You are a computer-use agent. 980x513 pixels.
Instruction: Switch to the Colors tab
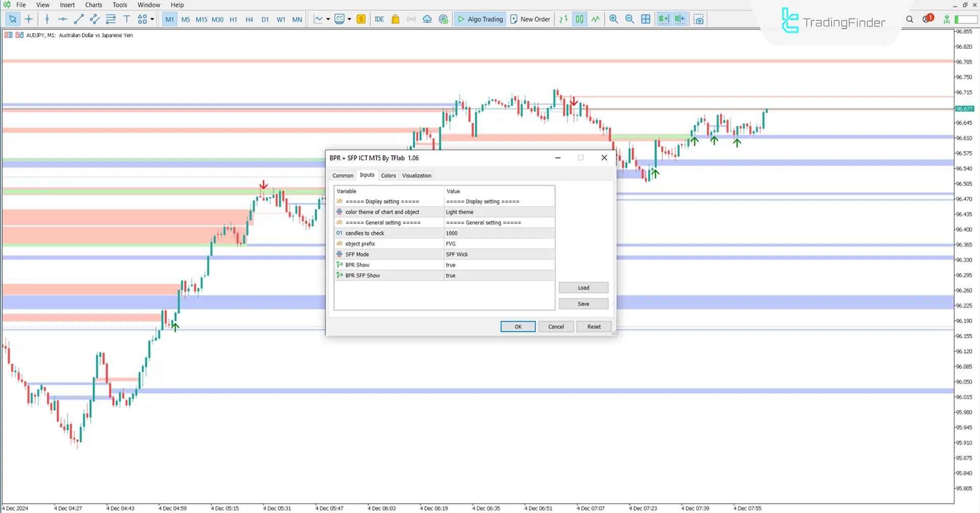388,175
